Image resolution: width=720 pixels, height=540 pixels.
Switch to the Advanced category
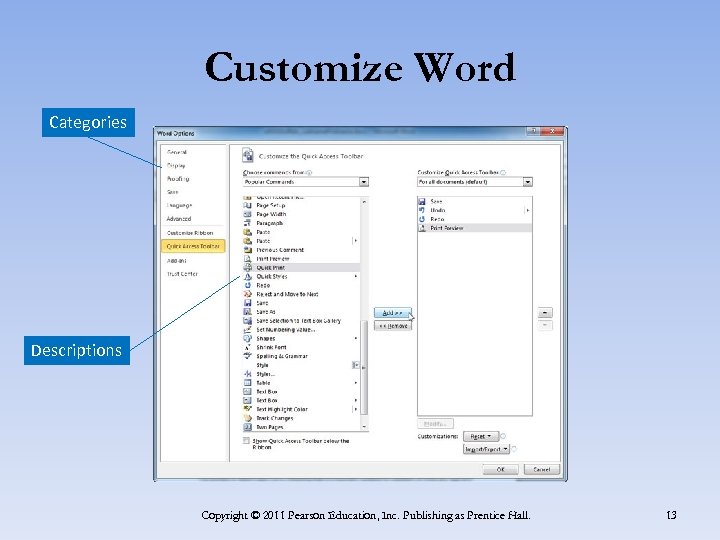(x=179, y=219)
